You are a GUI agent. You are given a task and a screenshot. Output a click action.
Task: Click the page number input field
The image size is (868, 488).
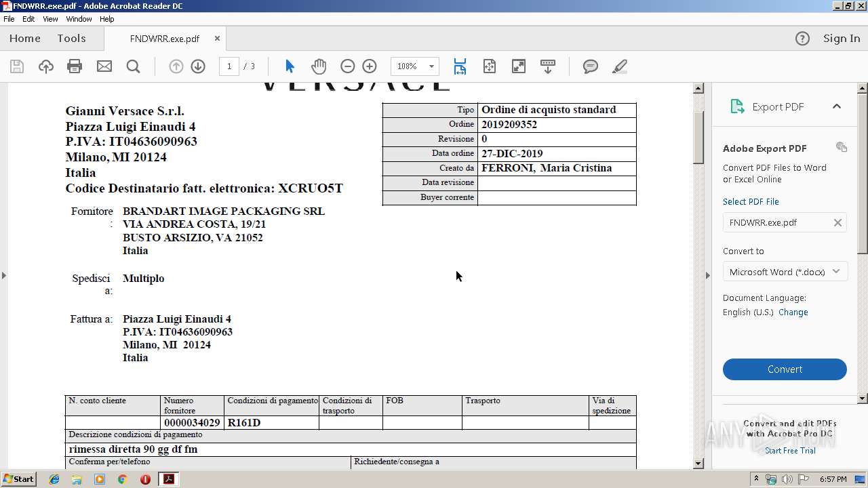coord(229,66)
